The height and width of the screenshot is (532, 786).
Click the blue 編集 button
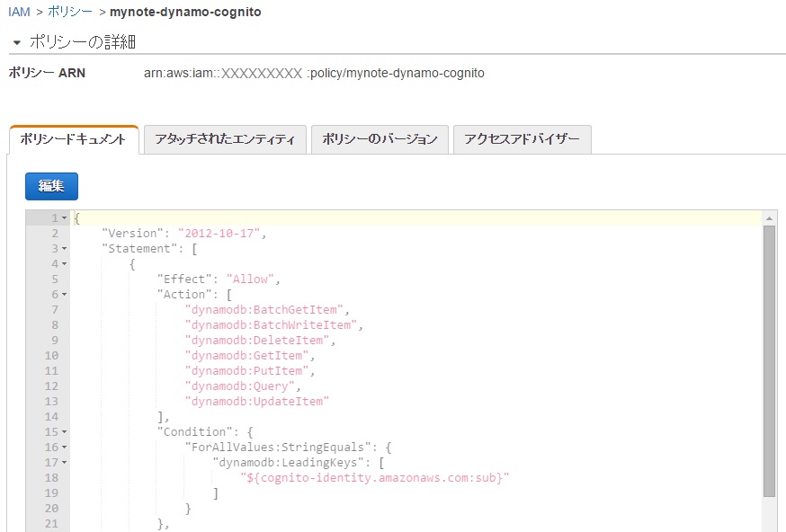point(51,186)
